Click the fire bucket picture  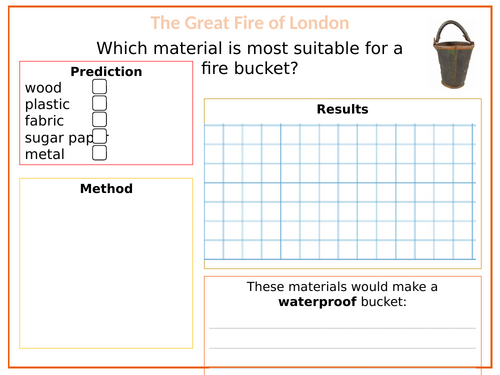pyautogui.click(x=454, y=54)
